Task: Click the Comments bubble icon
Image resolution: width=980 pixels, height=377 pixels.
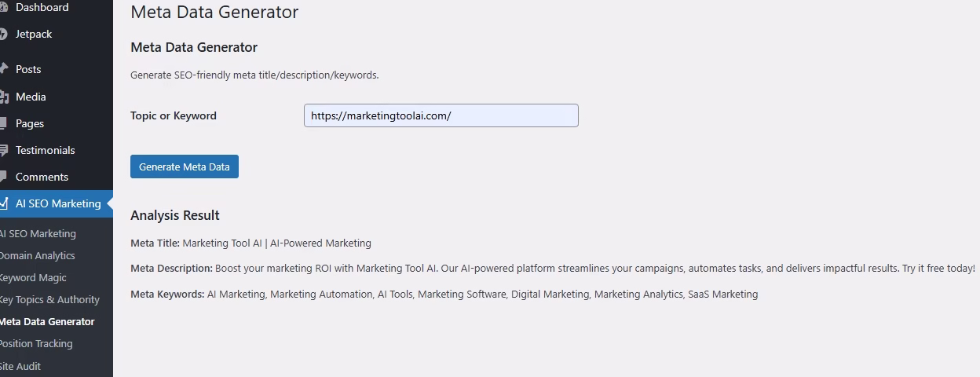Action: click(3, 177)
